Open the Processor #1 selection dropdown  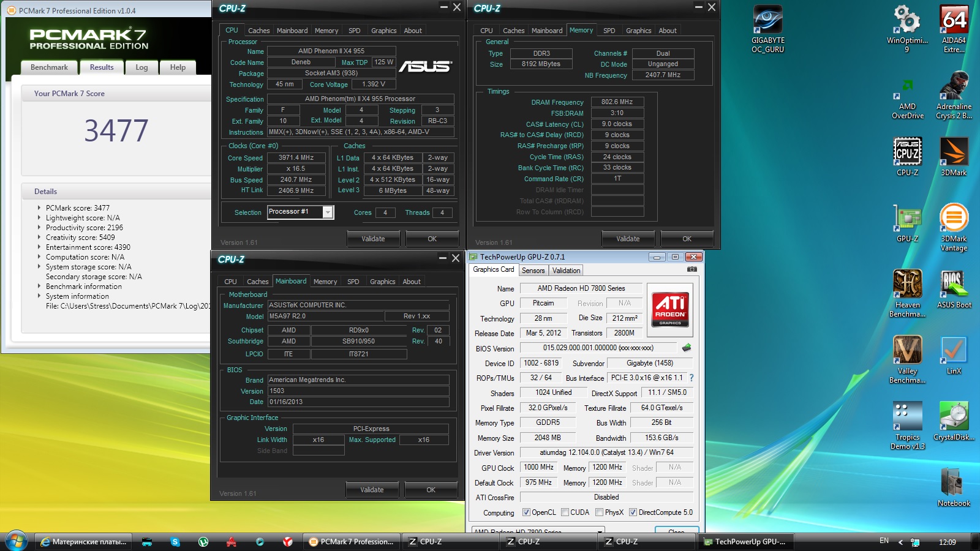click(328, 212)
